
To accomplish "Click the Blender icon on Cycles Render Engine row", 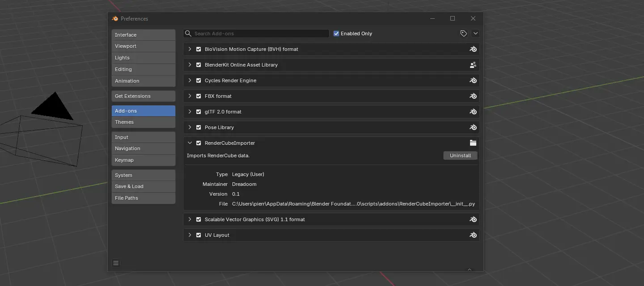I will click(473, 80).
